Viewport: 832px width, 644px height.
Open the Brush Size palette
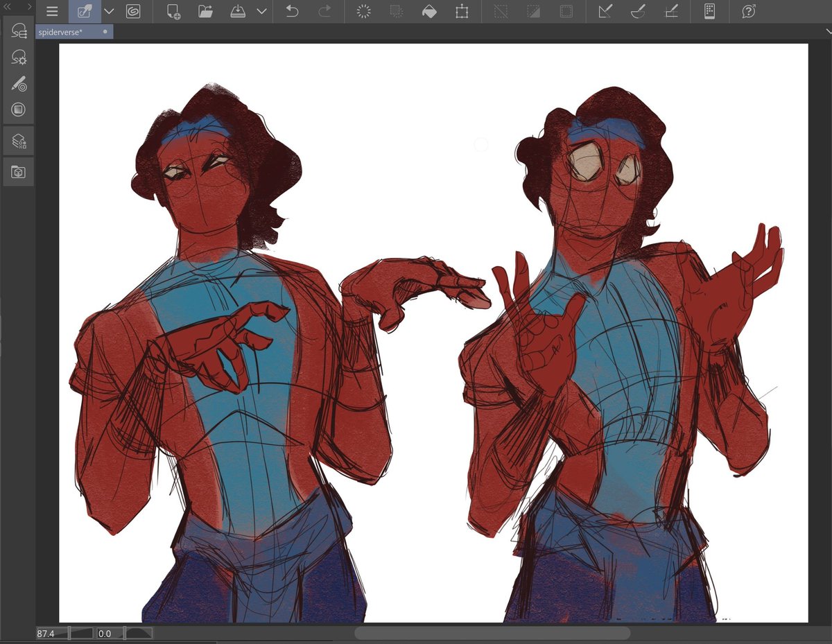pos(19,83)
